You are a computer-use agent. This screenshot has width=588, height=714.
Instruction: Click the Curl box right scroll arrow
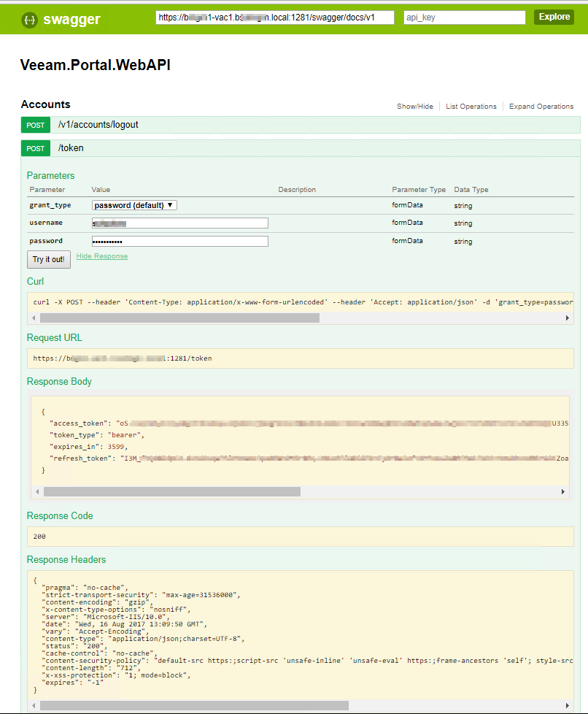(x=567, y=318)
